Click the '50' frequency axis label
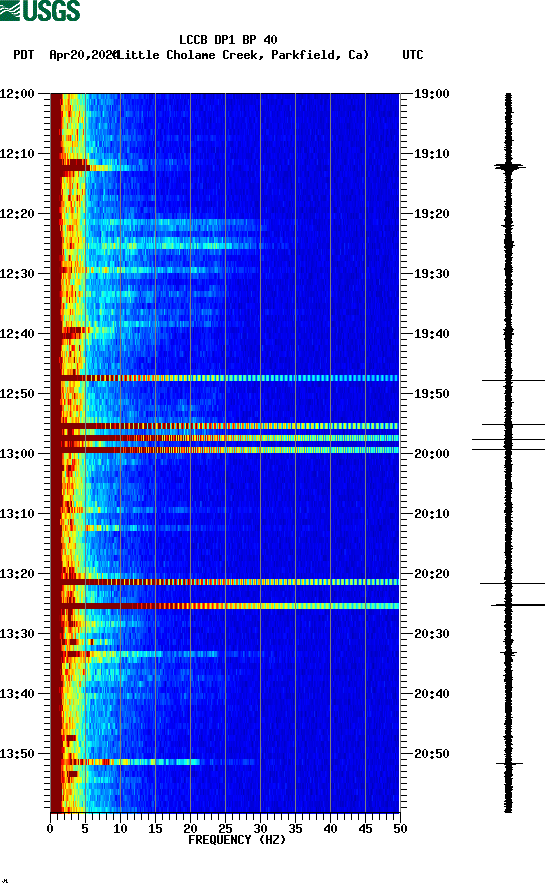552x892 pixels. [x=400, y=828]
